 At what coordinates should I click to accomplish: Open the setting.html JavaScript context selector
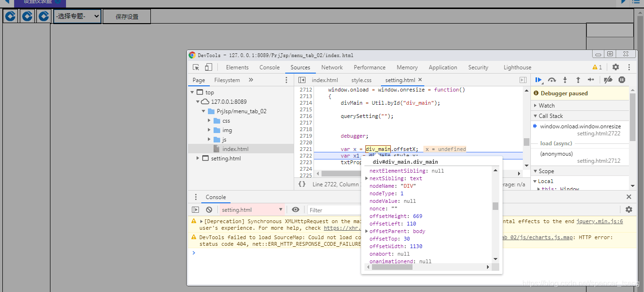point(251,209)
